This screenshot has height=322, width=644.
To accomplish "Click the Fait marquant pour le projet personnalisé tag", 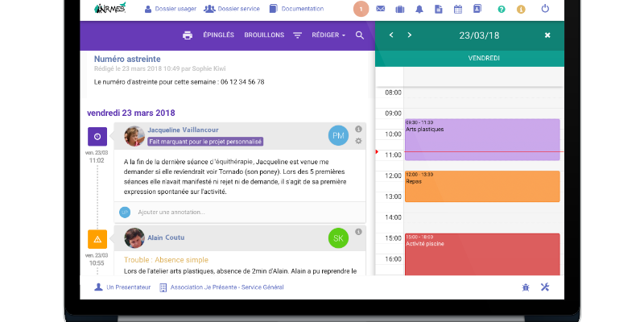I will click(205, 142).
